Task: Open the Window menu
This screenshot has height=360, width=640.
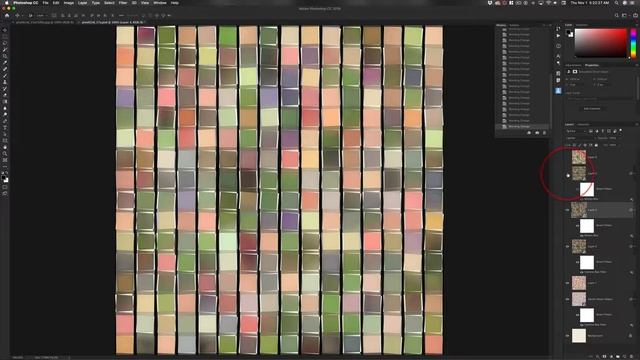Action: point(160,3)
